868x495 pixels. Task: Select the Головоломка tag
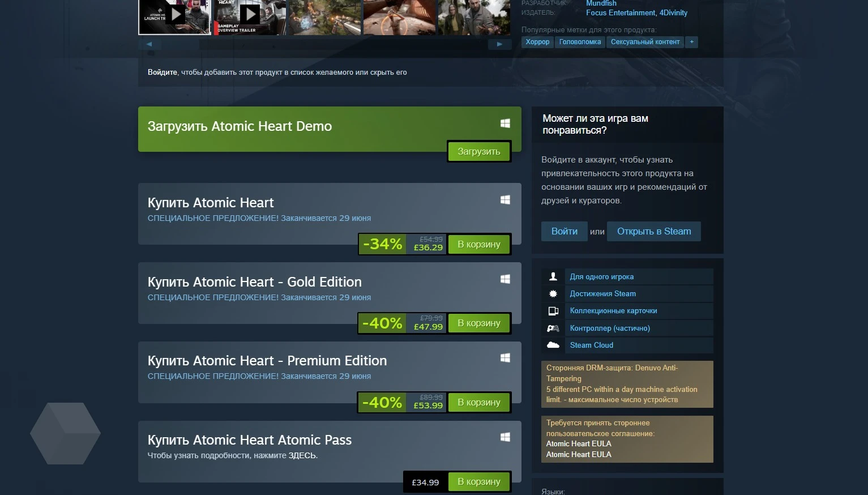click(580, 42)
